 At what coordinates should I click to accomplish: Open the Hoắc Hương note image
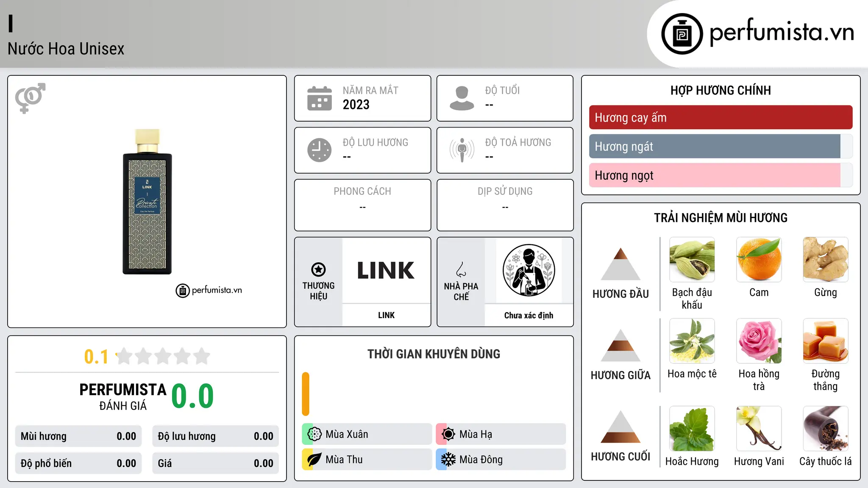click(692, 429)
